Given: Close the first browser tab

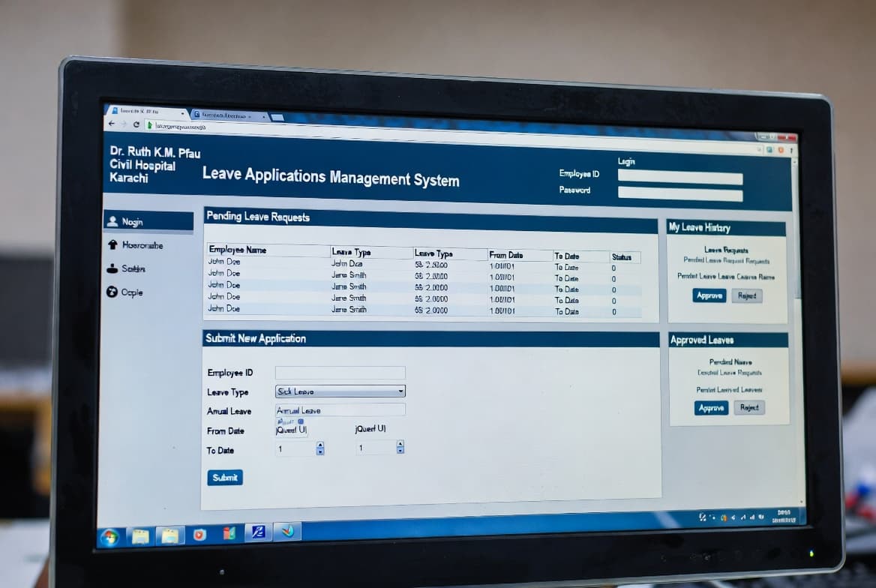Looking at the screenshot, I should pyautogui.click(x=182, y=113).
